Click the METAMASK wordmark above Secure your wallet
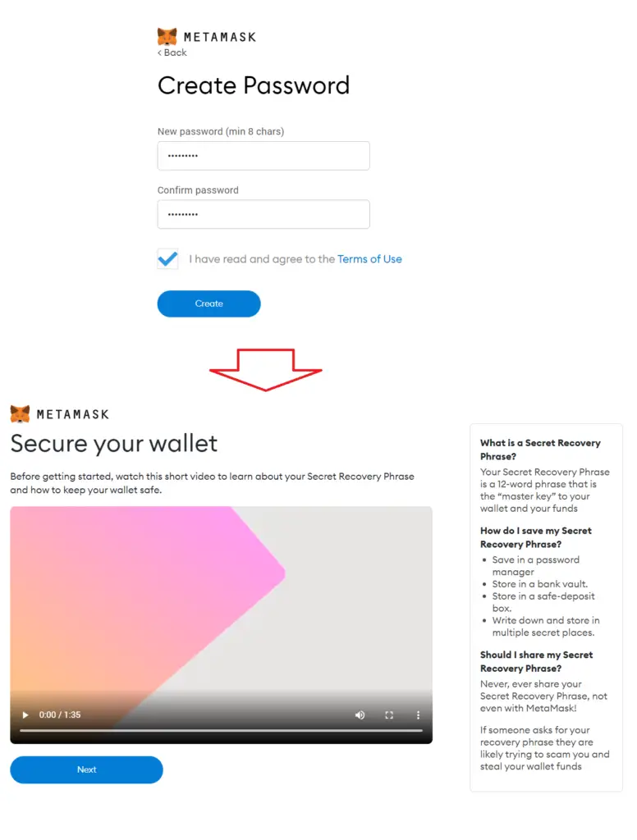 [72, 414]
